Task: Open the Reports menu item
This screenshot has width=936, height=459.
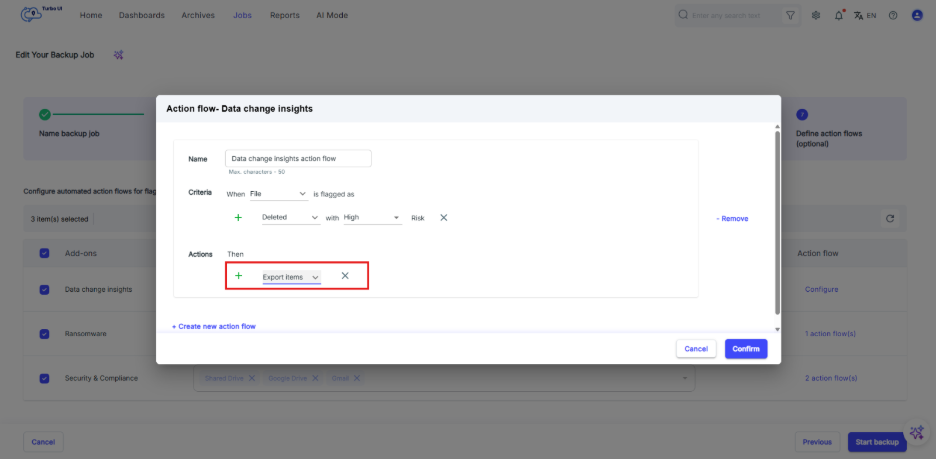Action: pyautogui.click(x=284, y=16)
